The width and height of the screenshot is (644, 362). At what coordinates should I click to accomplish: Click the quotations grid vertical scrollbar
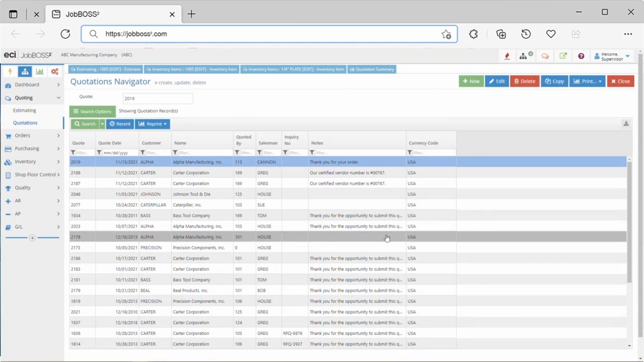point(630,222)
